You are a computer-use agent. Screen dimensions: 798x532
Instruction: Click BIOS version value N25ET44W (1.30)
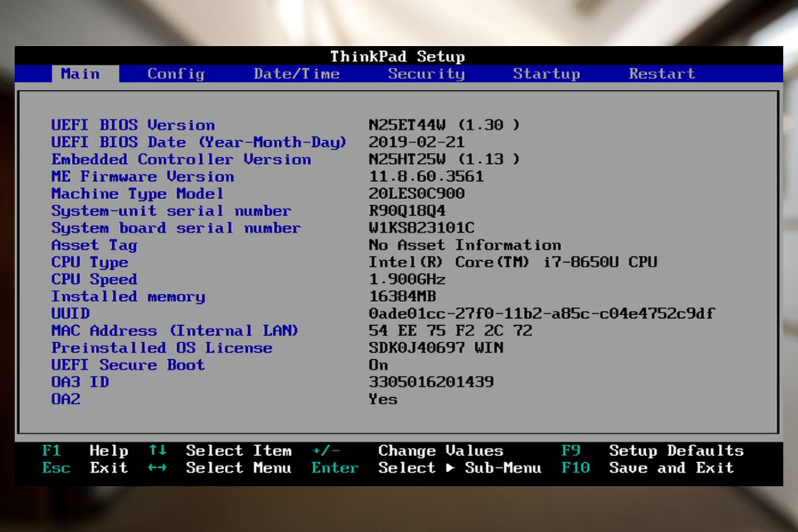pyautogui.click(x=444, y=125)
